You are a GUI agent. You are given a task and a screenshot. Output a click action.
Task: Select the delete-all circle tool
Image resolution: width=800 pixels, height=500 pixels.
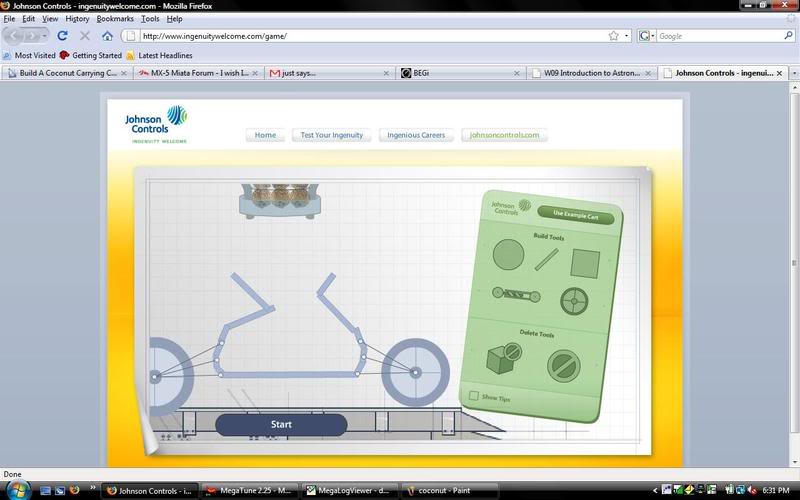[564, 366]
